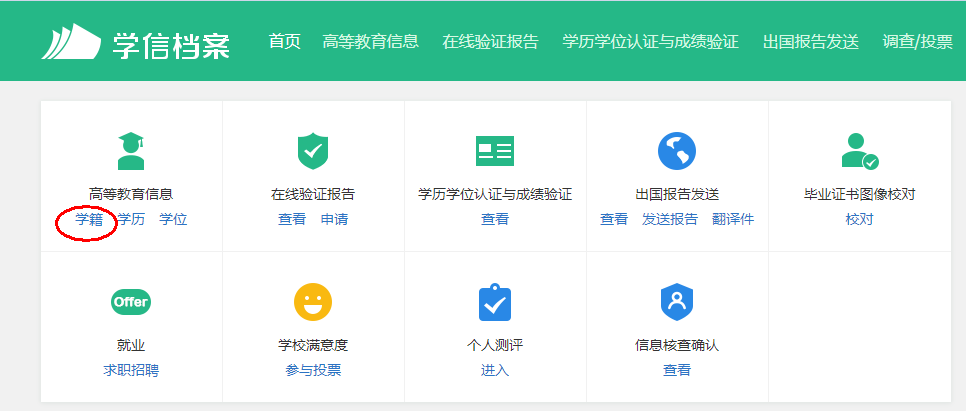Click the graduate icon above 高等教育信息
This screenshot has height=411, width=966.
tap(131, 151)
